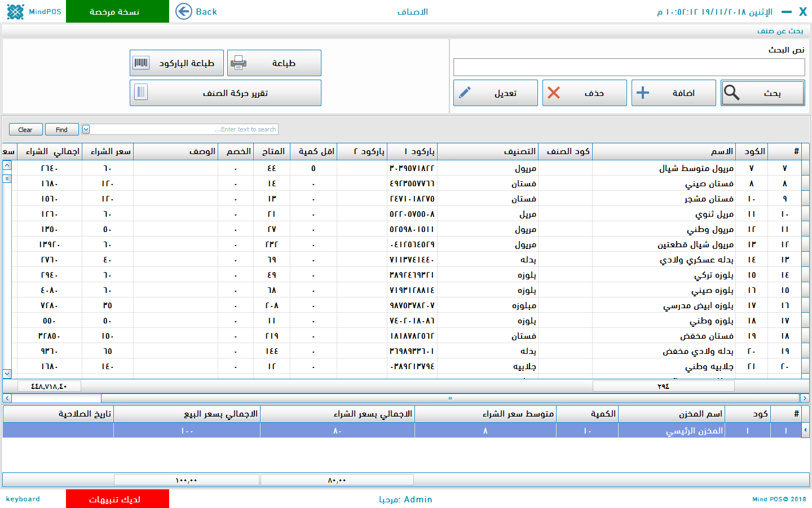
Task: Click the MindPOS logo
Action: click(x=15, y=11)
